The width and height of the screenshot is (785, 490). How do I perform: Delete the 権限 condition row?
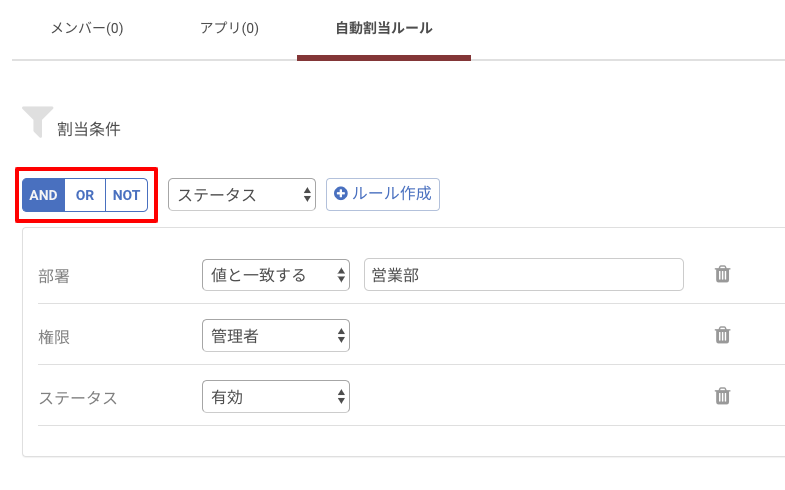pyautogui.click(x=722, y=335)
